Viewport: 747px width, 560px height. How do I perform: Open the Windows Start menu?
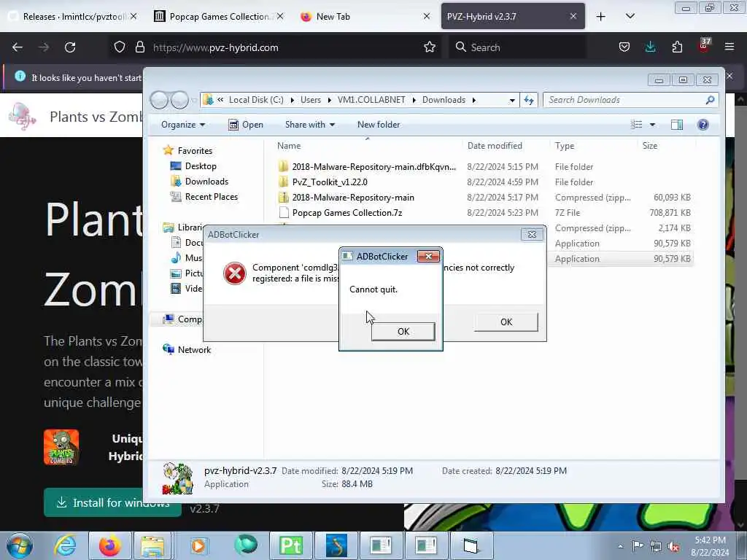pyautogui.click(x=20, y=545)
